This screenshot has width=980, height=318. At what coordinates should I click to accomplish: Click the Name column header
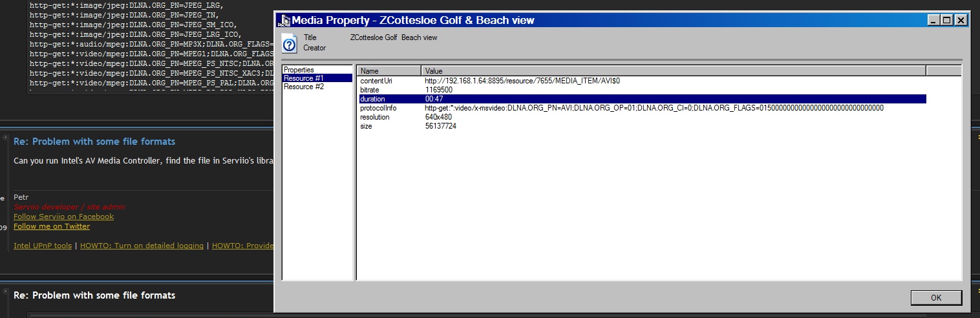point(389,70)
